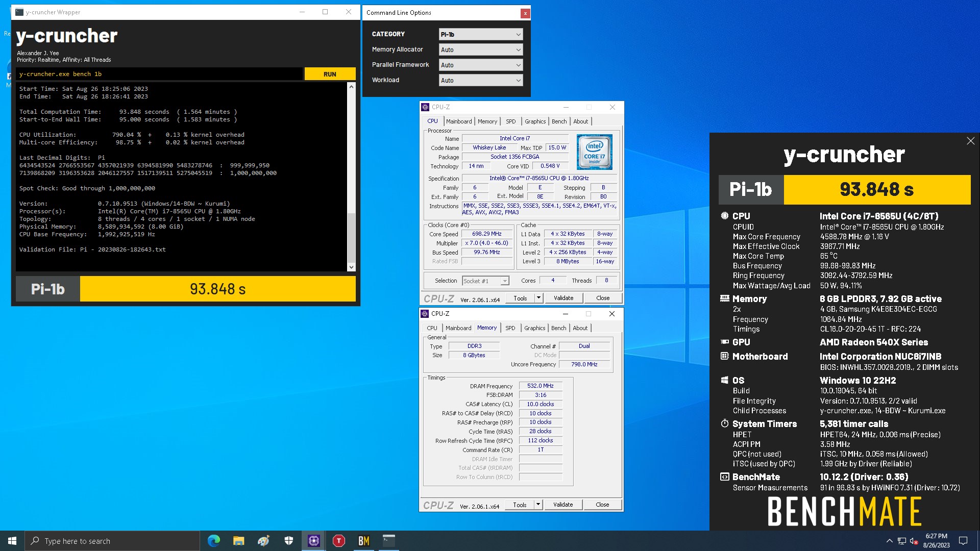Click RUN in y-cruncher Wrapper

coord(330,74)
